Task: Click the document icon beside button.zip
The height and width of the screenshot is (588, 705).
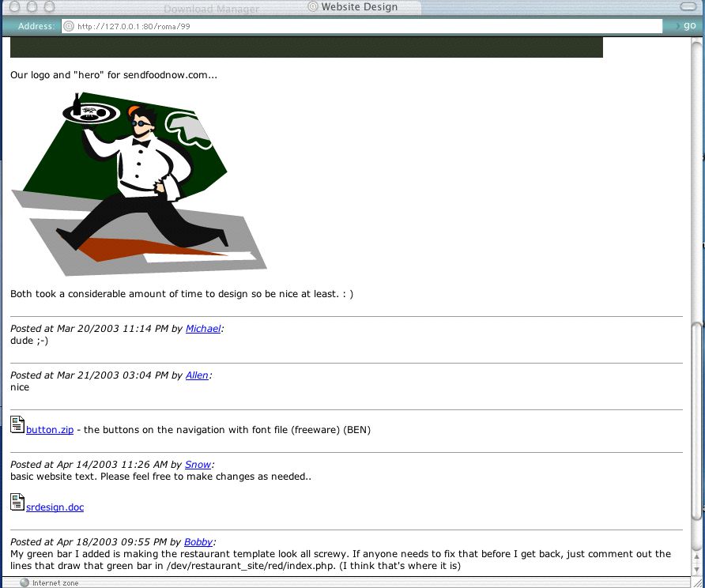Action: 17,424
